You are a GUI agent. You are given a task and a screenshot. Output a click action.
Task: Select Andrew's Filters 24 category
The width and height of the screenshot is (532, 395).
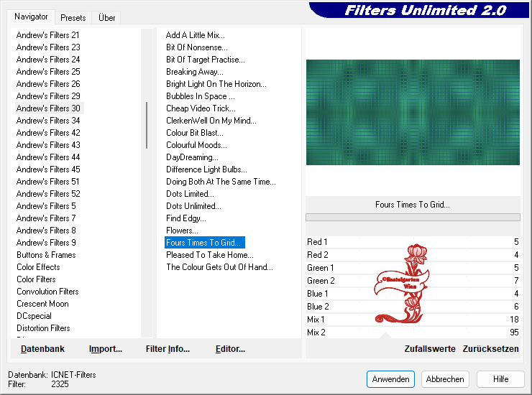pyautogui.click(x=48, y=60)
